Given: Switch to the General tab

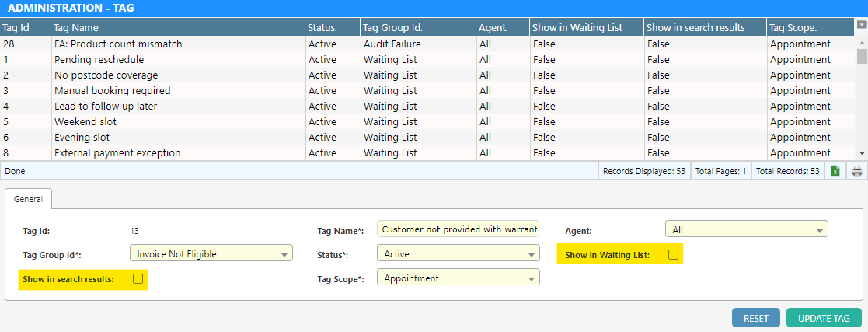Looking at the screenshot, I should (x=29, y=199).
